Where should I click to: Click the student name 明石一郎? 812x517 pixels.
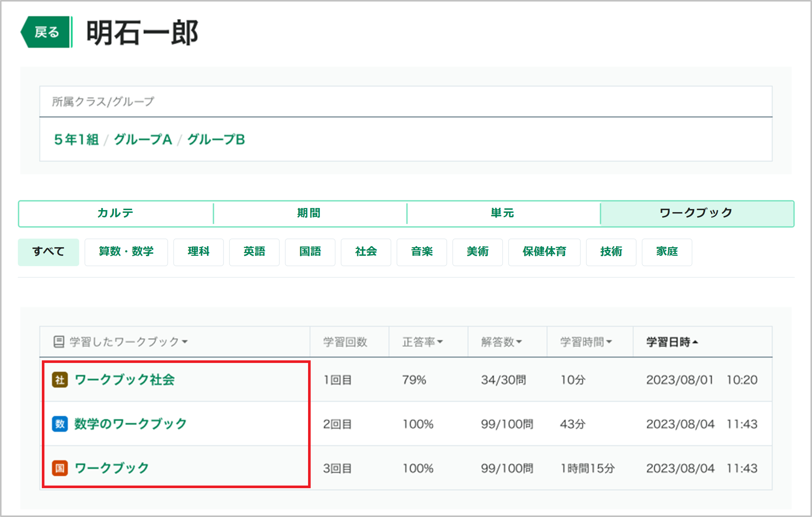point(142,32)
